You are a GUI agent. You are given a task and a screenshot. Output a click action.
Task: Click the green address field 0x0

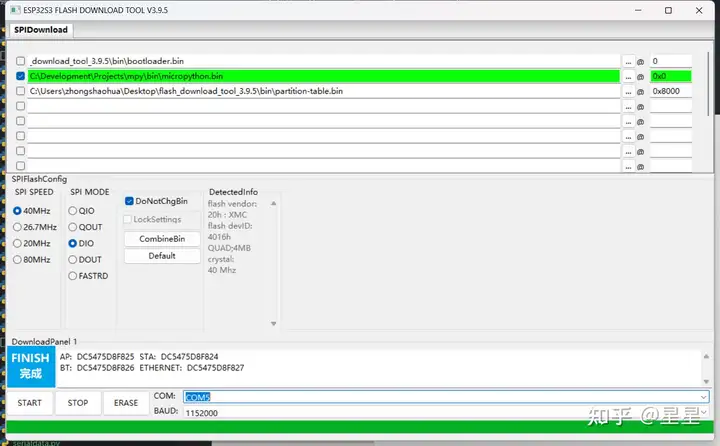tap(671, 76)
